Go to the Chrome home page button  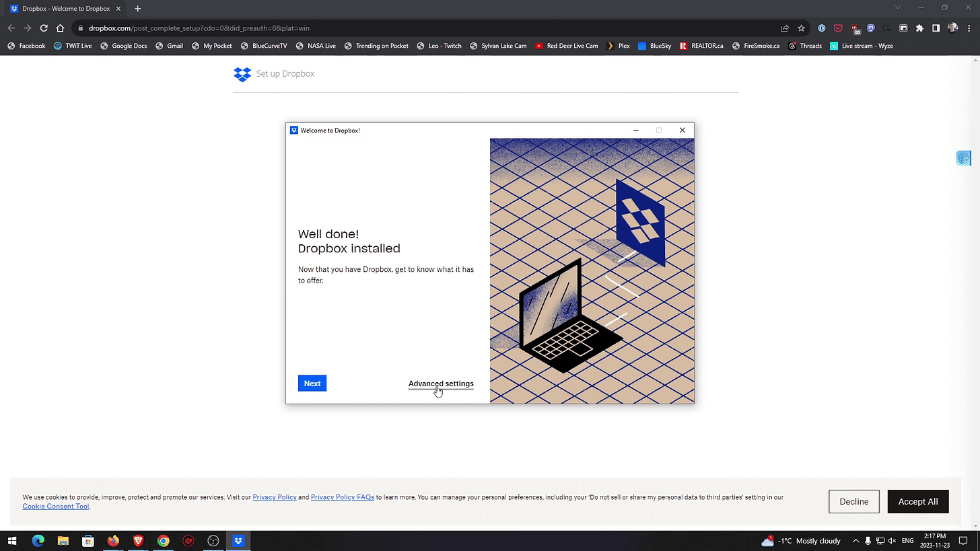tap(60, 28)
